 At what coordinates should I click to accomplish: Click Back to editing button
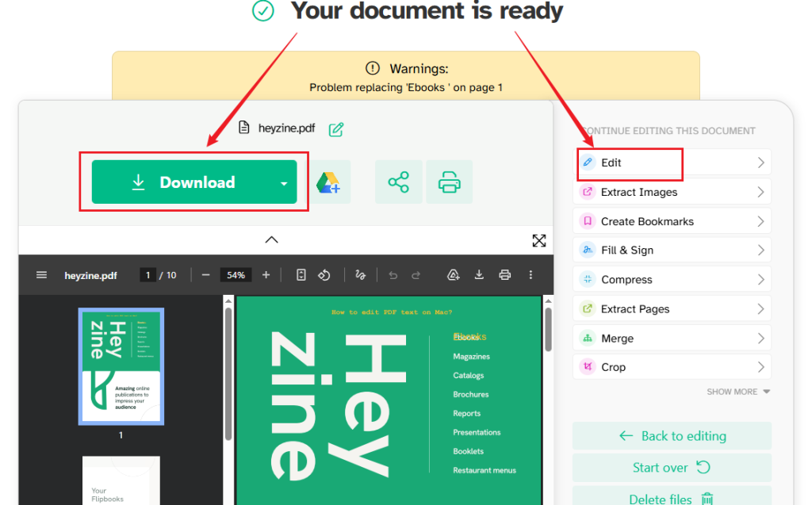click(x=672, y=436)
